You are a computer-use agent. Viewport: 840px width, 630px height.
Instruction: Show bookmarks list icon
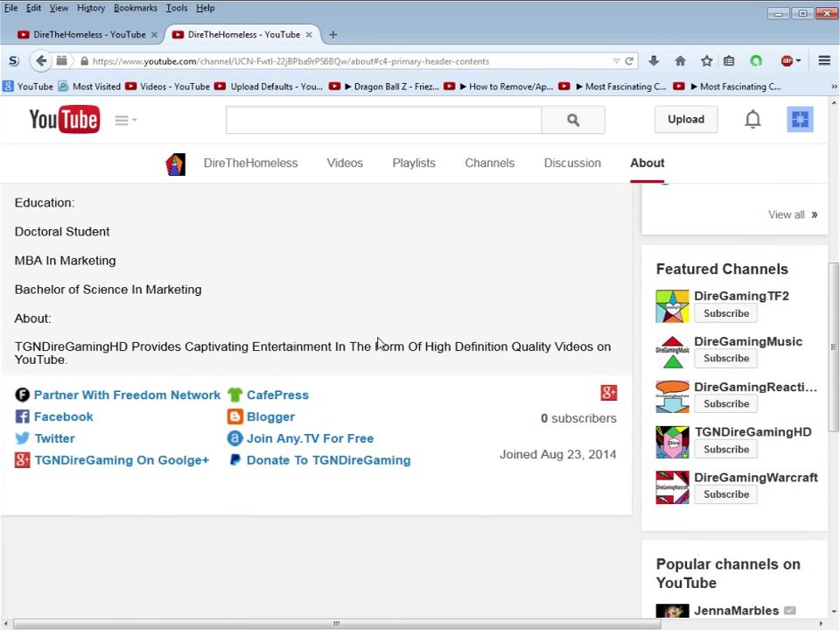pyautogui.click(x=729, y=61)
